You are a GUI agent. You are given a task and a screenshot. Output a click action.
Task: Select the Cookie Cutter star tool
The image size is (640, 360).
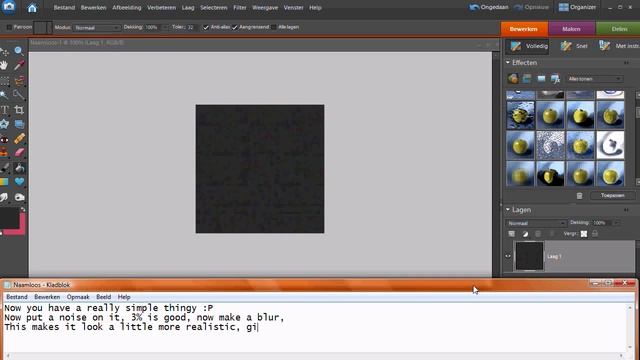4,124
